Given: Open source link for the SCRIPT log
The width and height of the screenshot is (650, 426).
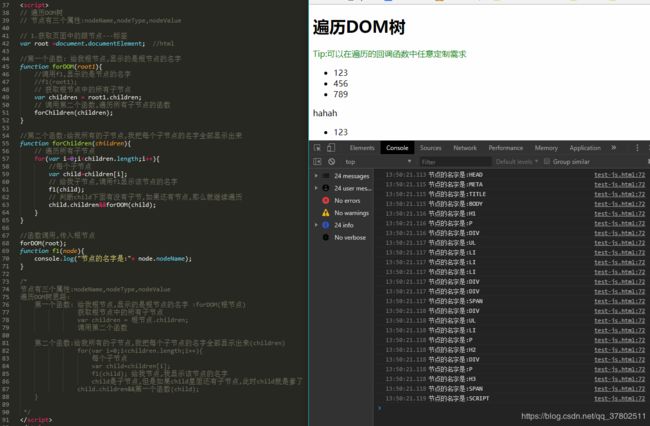Looking at the screenshot, I should [619, 398].
